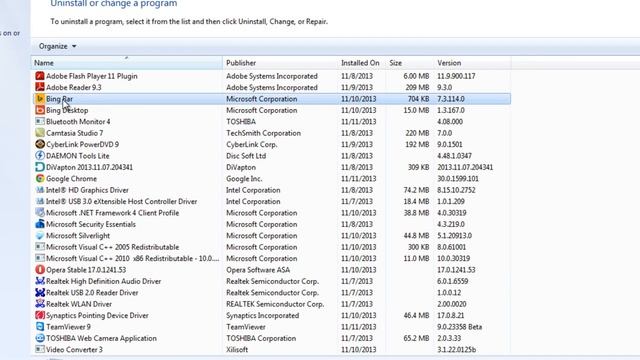
Task: Click the Opera Stable icon
Action: click(x=40, y=270)
